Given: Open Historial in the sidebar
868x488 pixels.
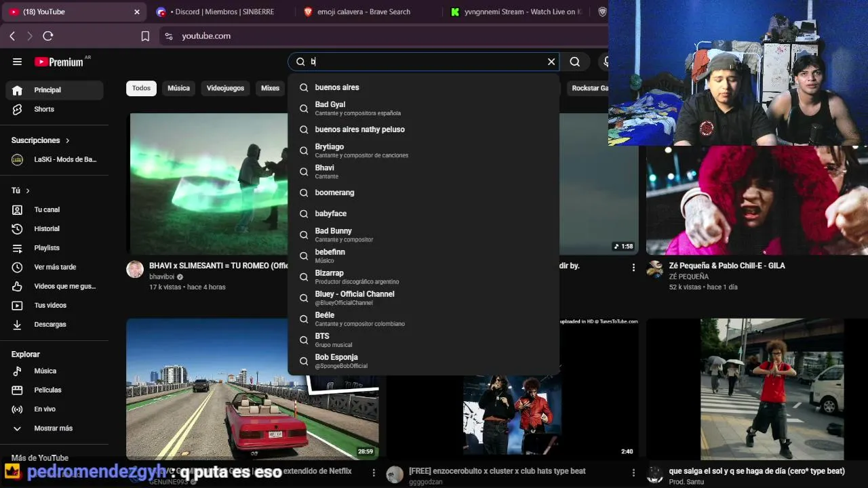Looking at the screenshot, I should pos(54,229).
